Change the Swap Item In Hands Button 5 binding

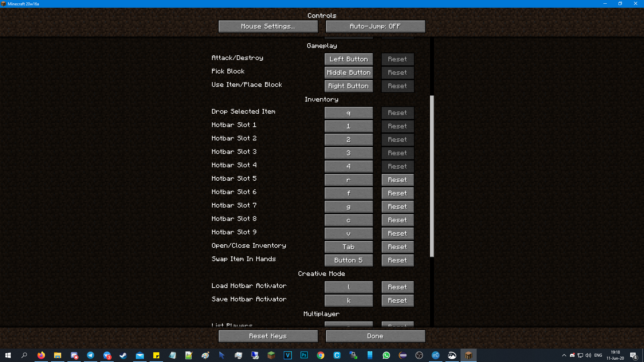(x=348, y=260)
